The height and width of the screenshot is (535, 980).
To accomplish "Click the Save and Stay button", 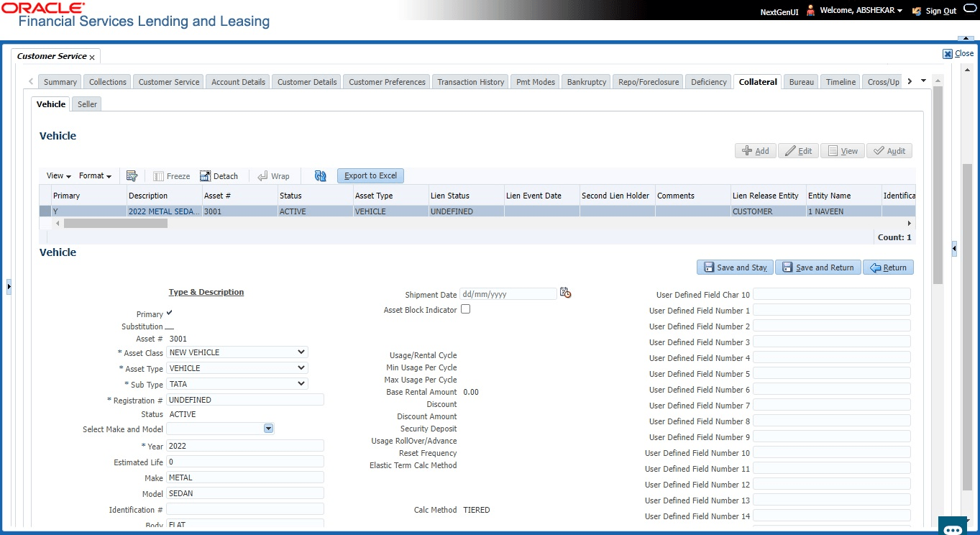I will [735, 267].
